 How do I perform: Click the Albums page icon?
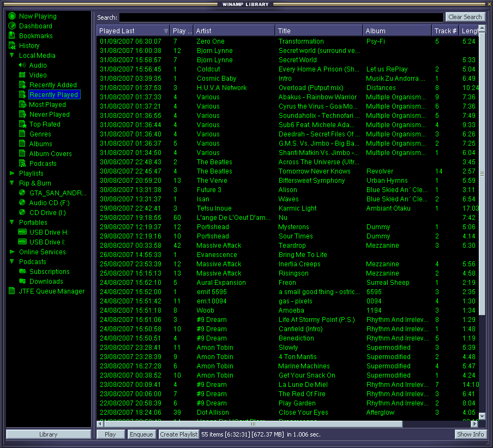coord(22,144)
